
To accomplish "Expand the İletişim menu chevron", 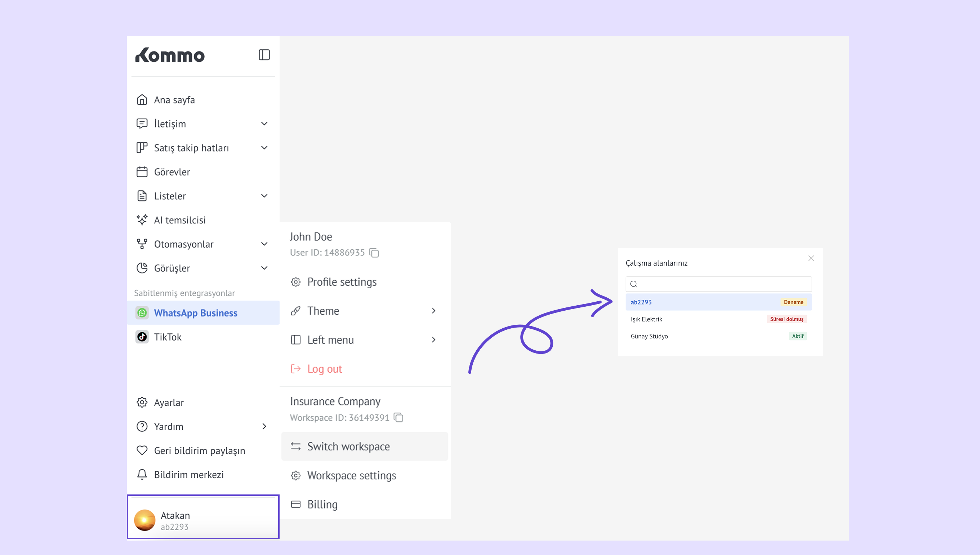I will [x=264, y=124].
